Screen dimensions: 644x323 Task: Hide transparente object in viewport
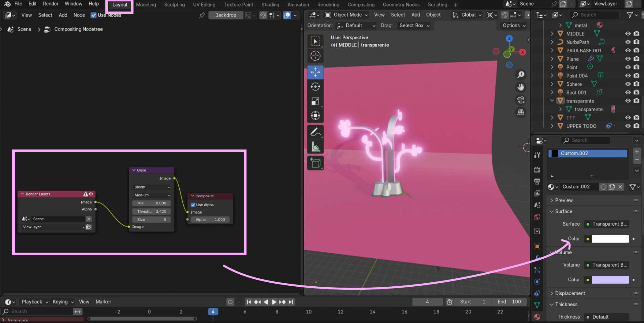(628, 101)
